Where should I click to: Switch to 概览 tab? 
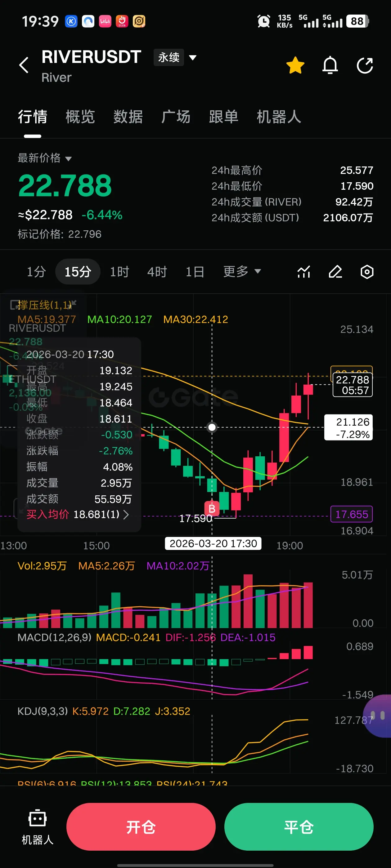click(x=80, y=117)
